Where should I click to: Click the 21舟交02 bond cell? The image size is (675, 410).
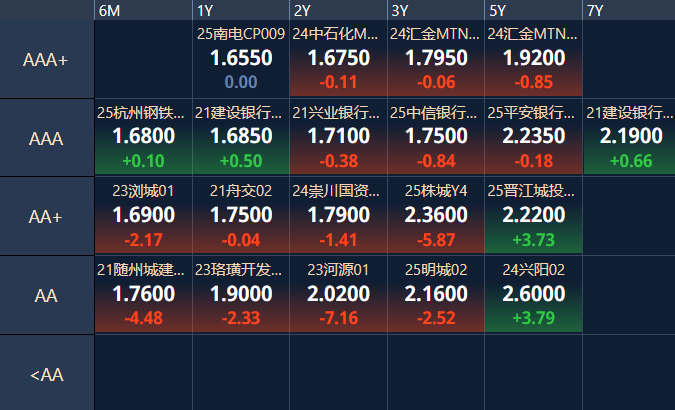click(x=240, y=215)
